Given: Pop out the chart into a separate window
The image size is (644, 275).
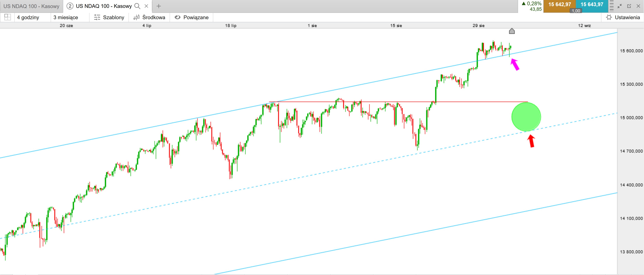Looking at the screenshot, I should coord(629,6).
